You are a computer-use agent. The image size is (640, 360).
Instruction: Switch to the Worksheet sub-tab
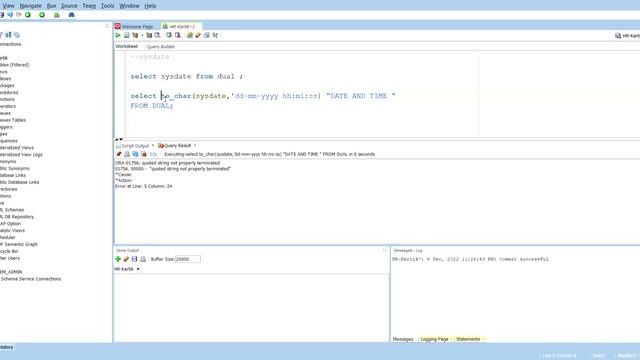(127, 47)
